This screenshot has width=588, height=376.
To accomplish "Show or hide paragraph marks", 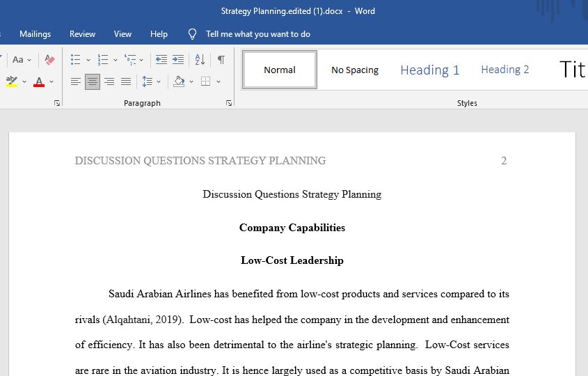I will 221,60.
